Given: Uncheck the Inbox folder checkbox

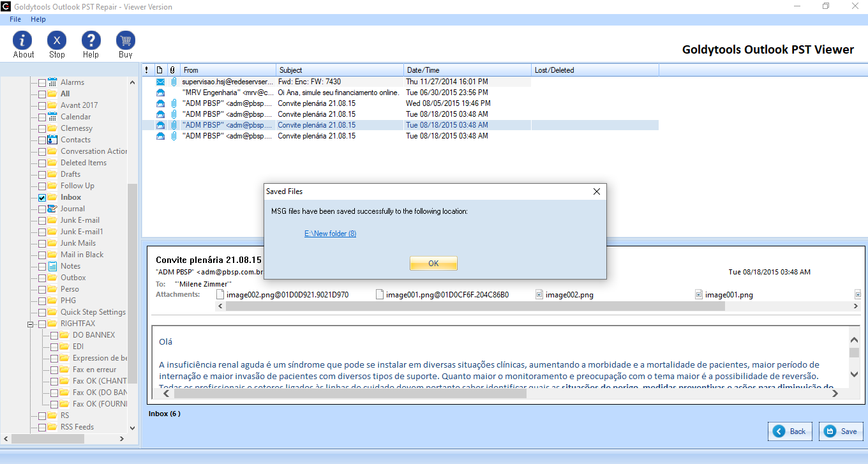Looking at the screenshot, I should [x=42, y=198].
